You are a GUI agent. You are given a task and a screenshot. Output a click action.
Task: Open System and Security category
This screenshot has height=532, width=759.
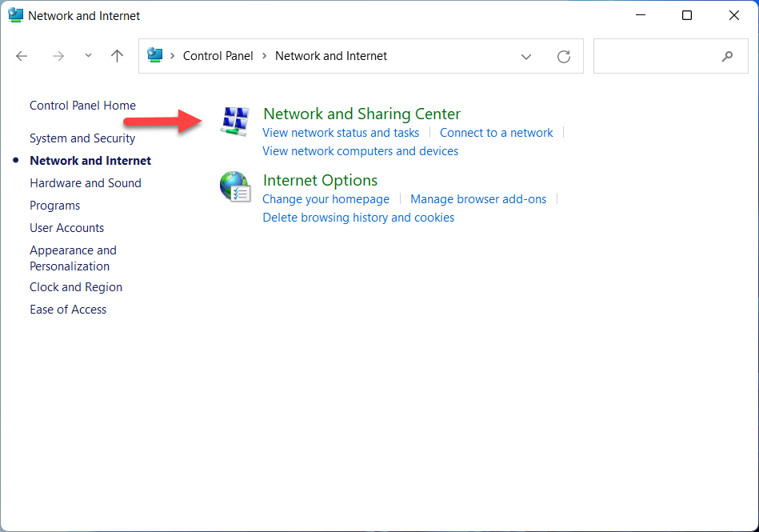tap(82, 138)
